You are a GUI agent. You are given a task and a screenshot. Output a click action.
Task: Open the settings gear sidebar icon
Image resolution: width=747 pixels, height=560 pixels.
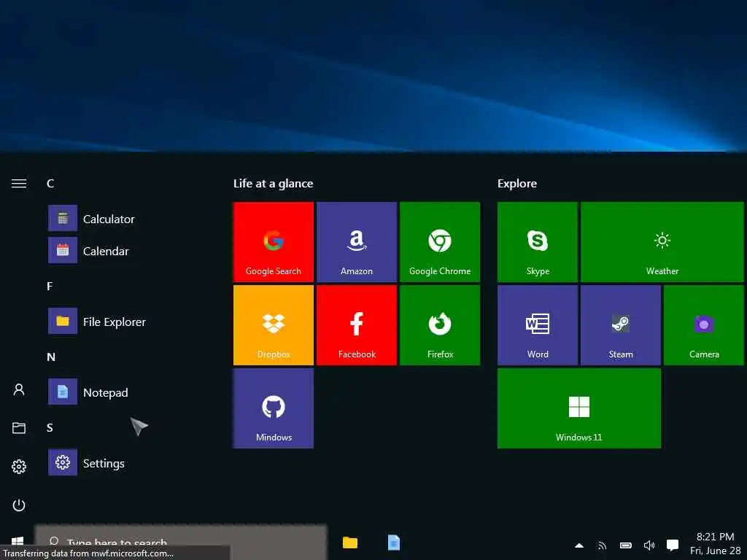19,466
